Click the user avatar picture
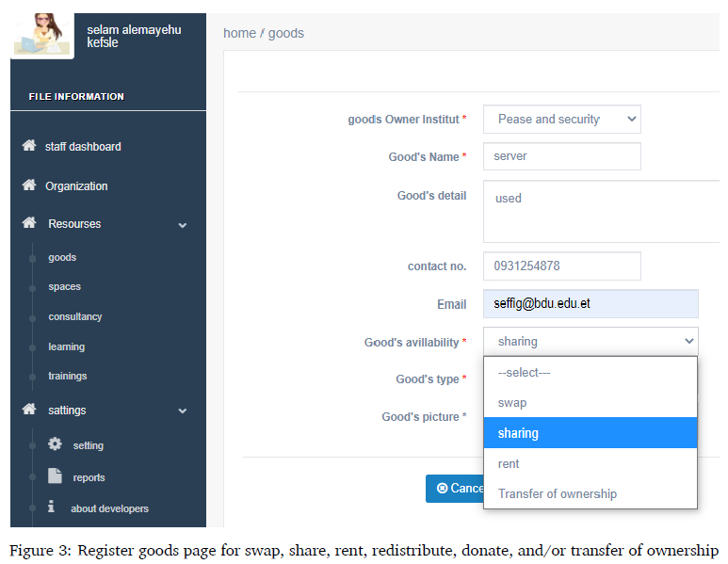This screenshot has width=728, height=564. pos(42,35)
